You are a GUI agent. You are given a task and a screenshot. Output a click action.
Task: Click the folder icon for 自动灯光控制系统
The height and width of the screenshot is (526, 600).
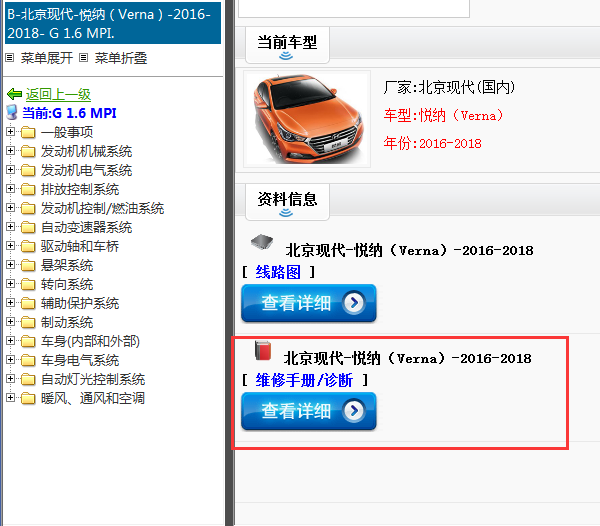tap(28, 379)
